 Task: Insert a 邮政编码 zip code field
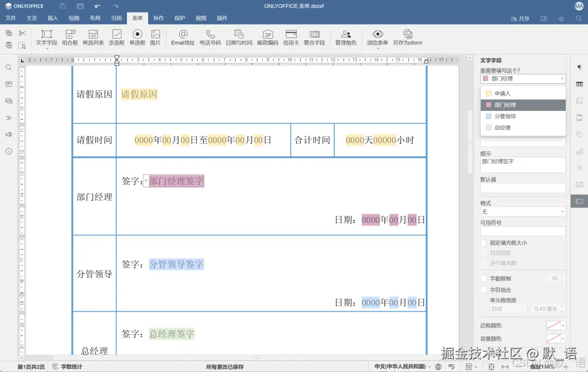tap(268, 38)
